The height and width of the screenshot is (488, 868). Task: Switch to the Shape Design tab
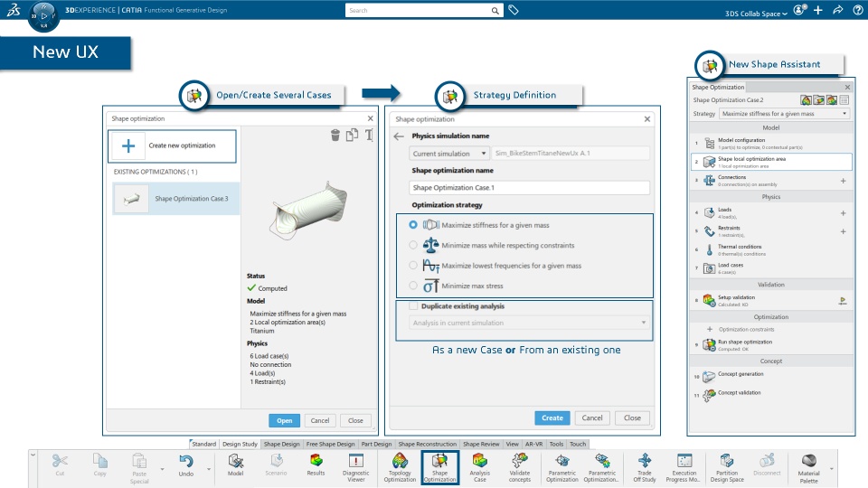[282, 444]
